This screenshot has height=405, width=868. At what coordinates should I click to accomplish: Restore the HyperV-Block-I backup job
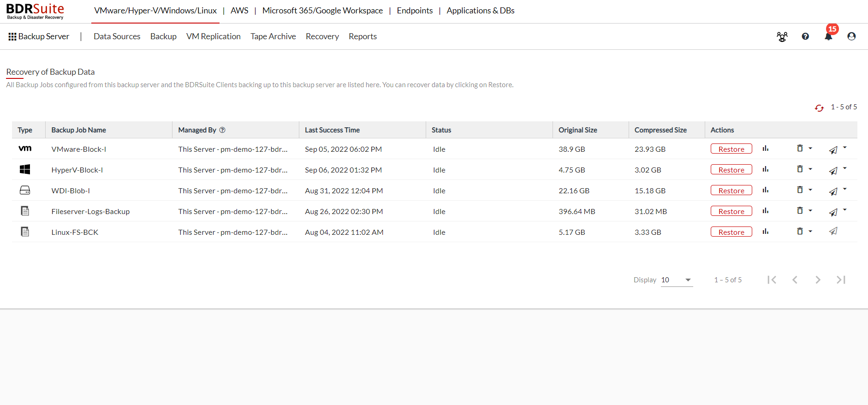tap(731, 170)
